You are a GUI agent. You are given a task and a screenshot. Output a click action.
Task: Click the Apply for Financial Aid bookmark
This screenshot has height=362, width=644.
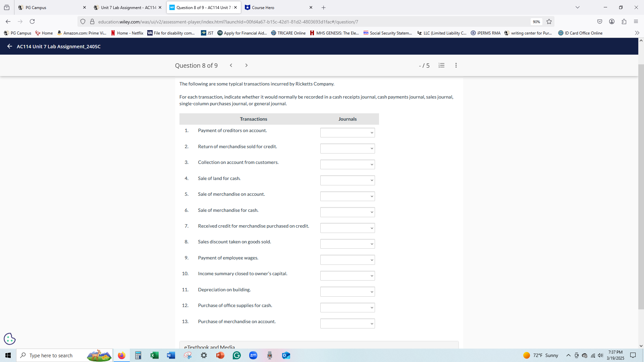(242, 33)
